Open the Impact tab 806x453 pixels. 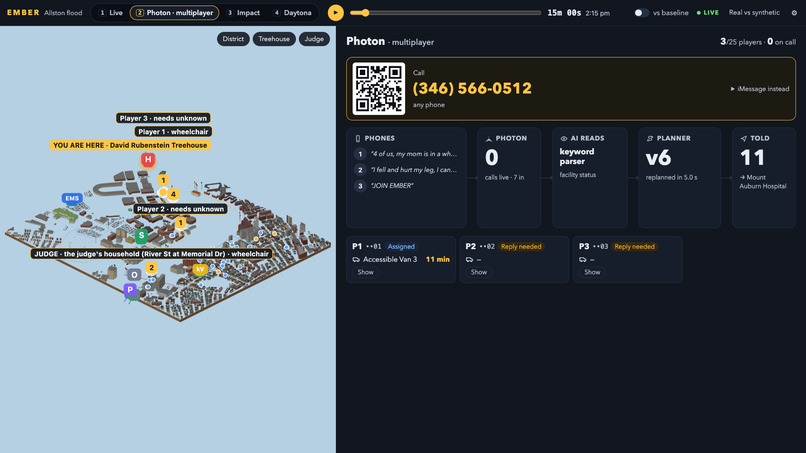pyautogui.click(x=244, y=13)
